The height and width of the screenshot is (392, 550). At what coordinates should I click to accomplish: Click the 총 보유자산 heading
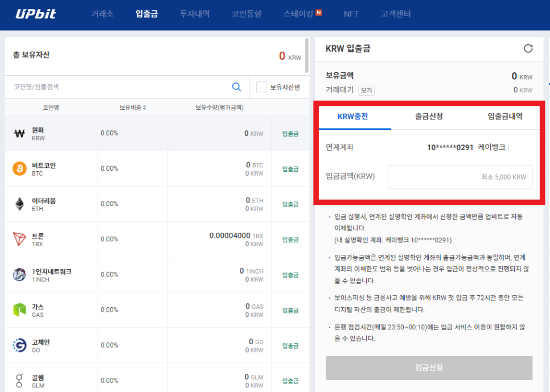[x=31, y=55]
